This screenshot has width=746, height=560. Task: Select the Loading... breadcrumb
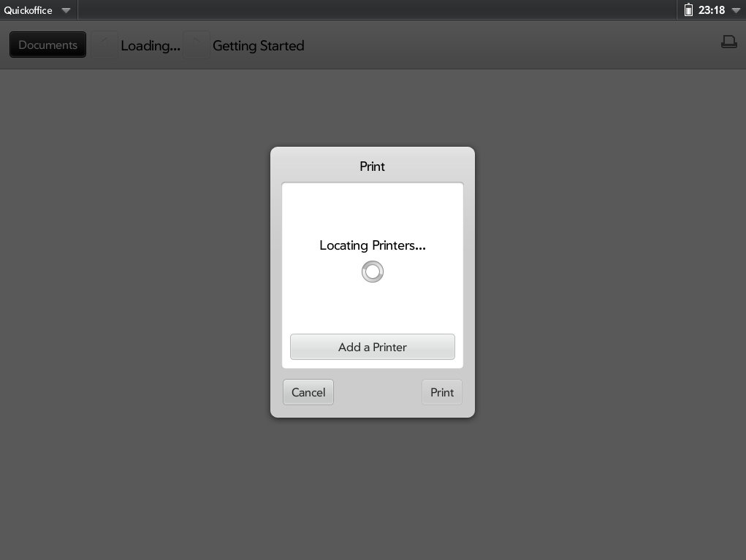(151, 46)
